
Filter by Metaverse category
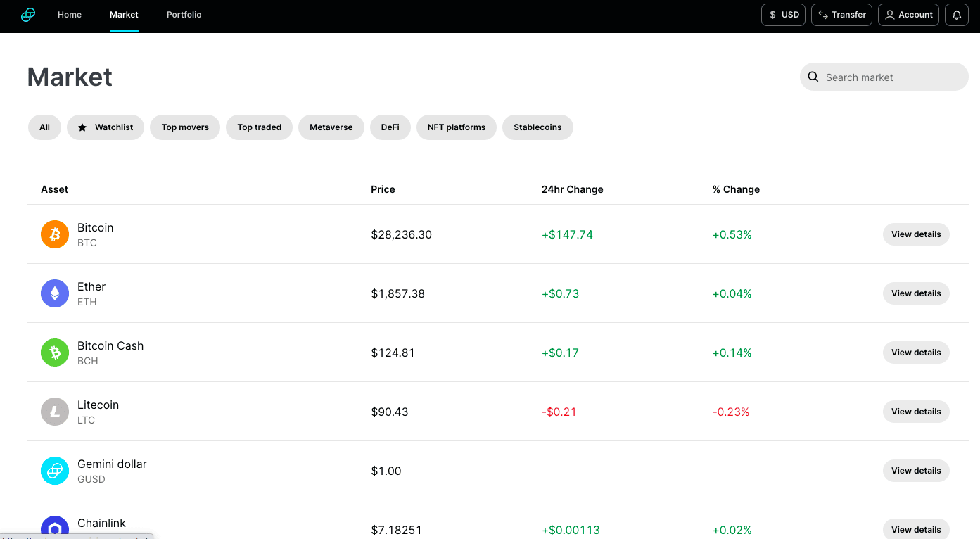331,127
